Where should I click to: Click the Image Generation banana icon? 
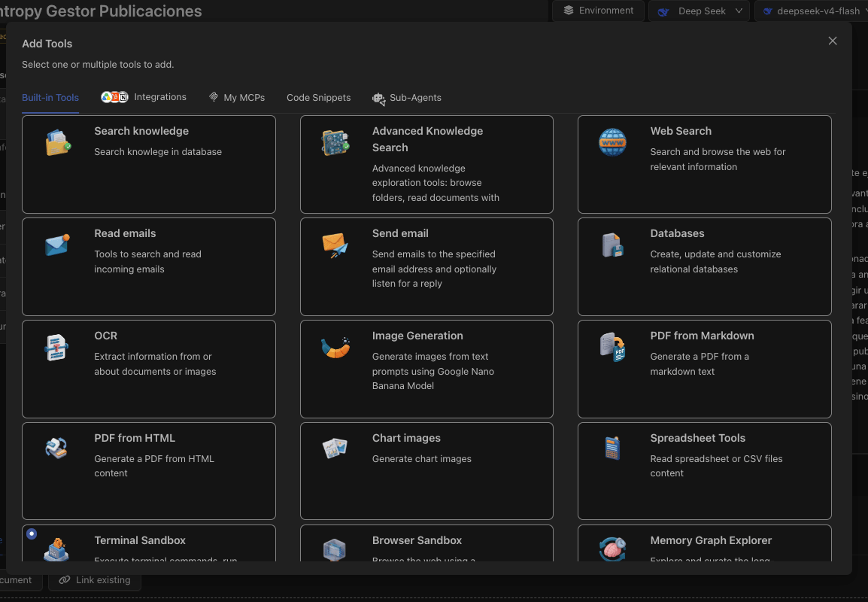[x=335, y=348]
